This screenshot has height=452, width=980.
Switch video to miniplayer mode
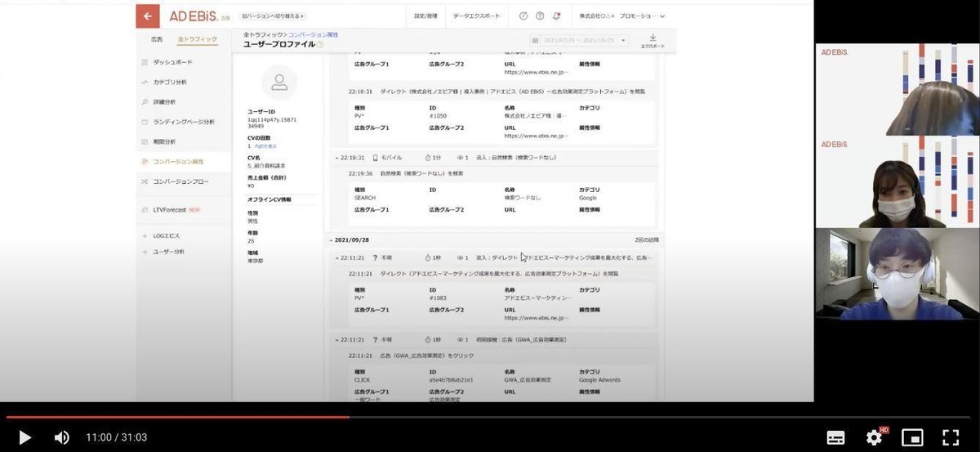pos(912,437)
